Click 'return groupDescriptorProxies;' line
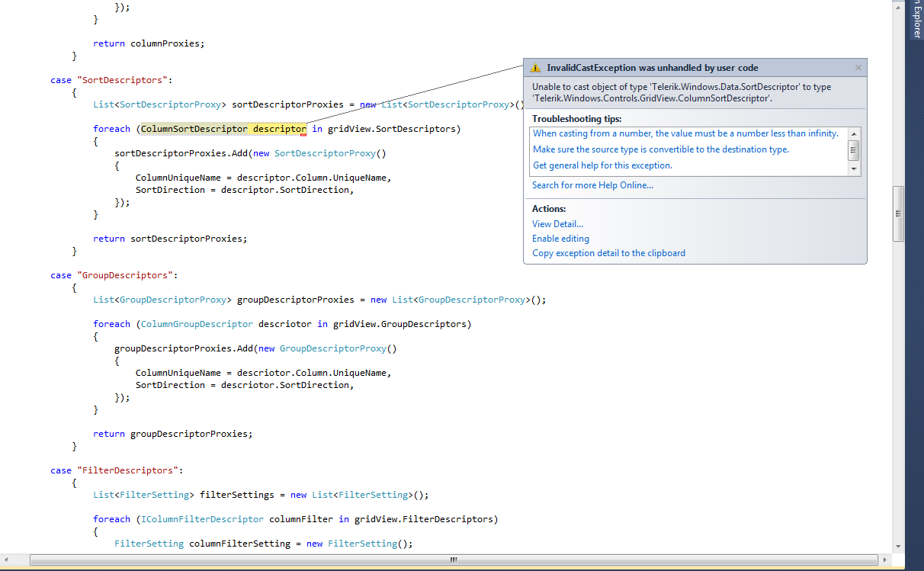Image resolution: width=924 pixels, height=571 pixels. click(172, 434)
